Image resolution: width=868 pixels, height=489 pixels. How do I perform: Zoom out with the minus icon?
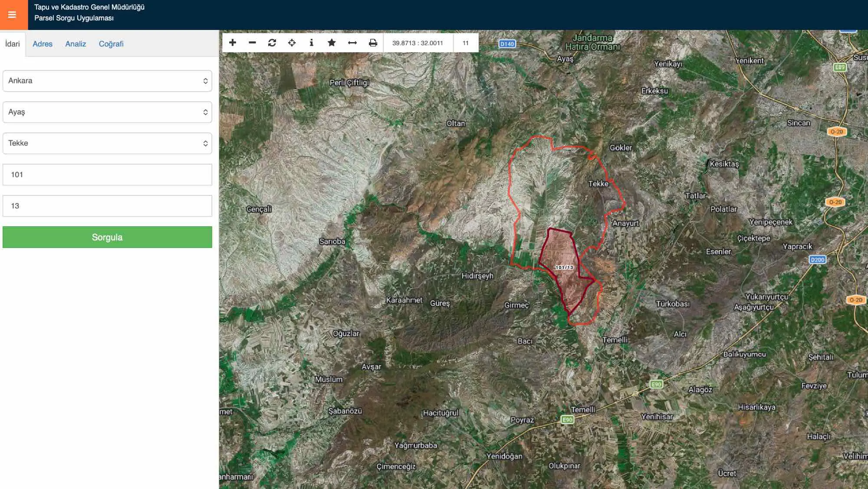[252, 43]
